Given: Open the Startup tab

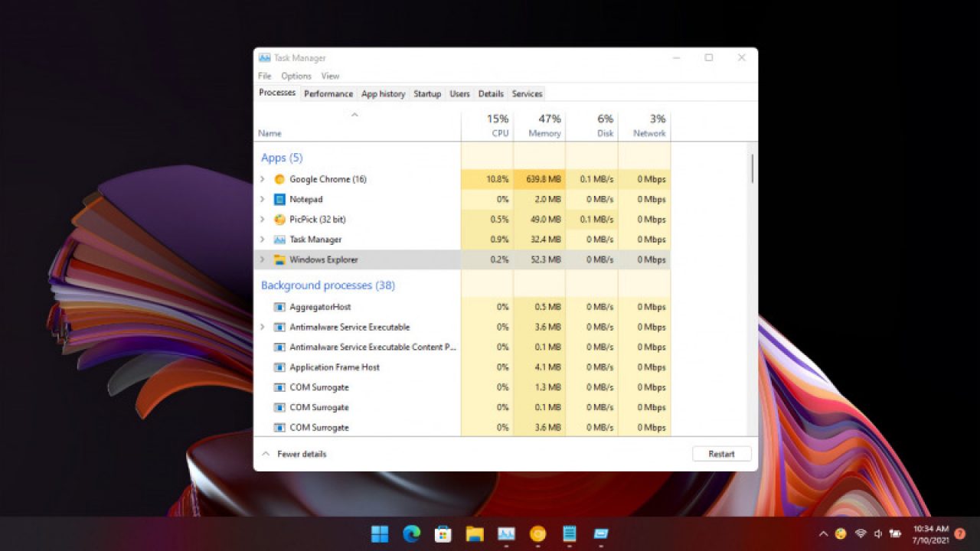Looking at the screenshot, I should tap(427, 93).
